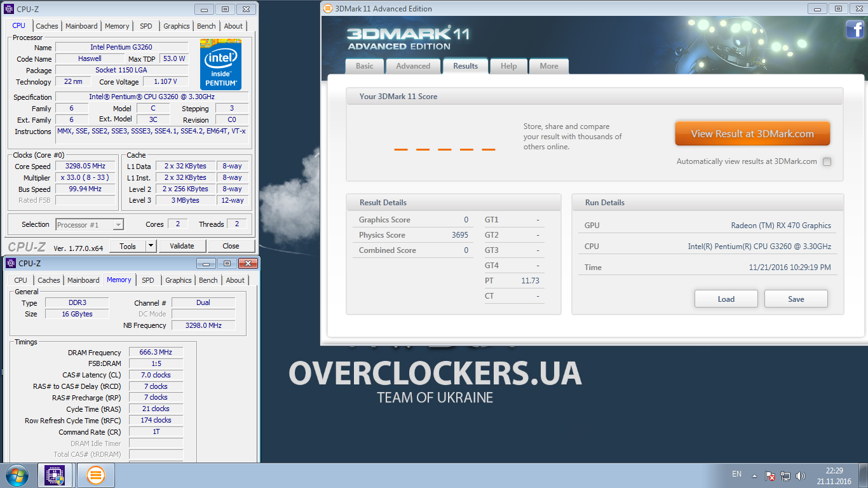Image resolution: width=868 pixels, height=488 pixels.
Task: Open the network tray icon
Action: point(785,475)
